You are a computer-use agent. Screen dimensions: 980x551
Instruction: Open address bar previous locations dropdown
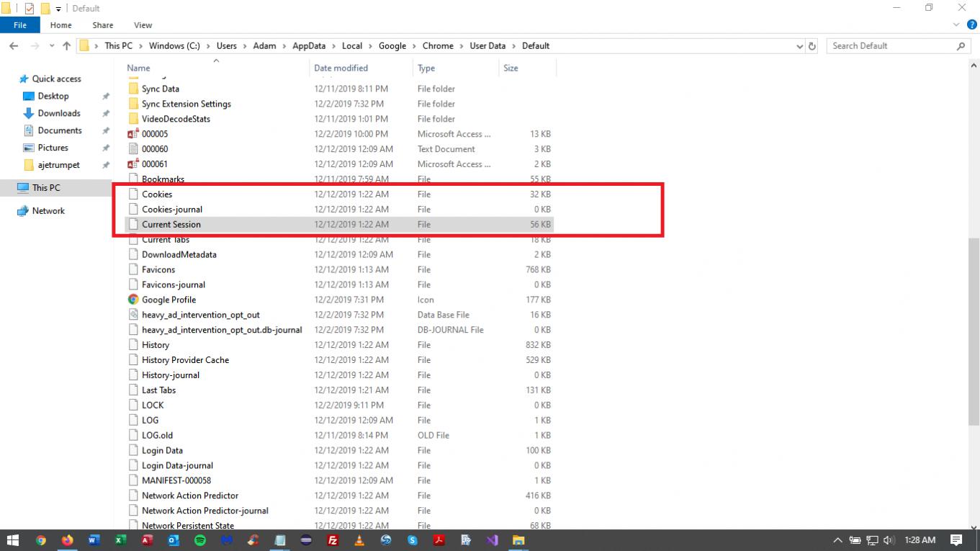[x=800, y=45]
